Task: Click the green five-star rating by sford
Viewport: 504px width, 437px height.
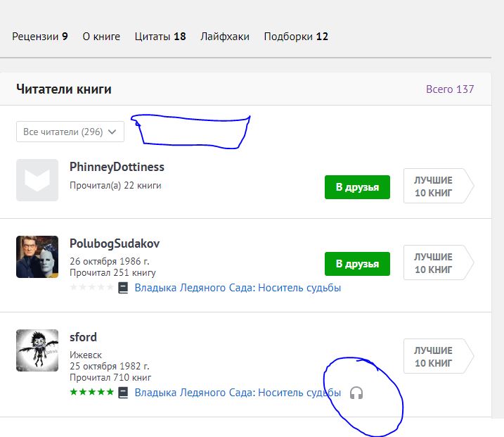Action: 92,392
